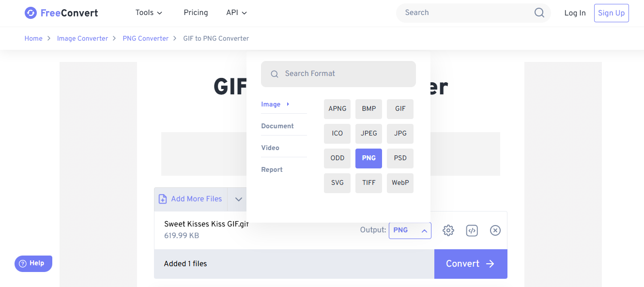Click the Help question mark button
Screen dimensions: 644x287
(33, 263)
